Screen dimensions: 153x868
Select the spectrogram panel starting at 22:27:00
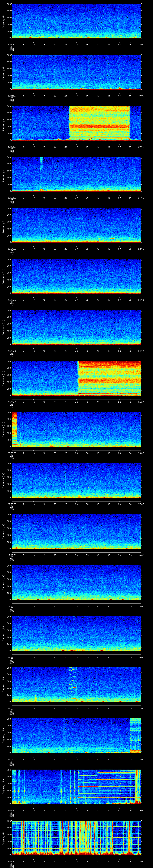(x=76, y=531)
